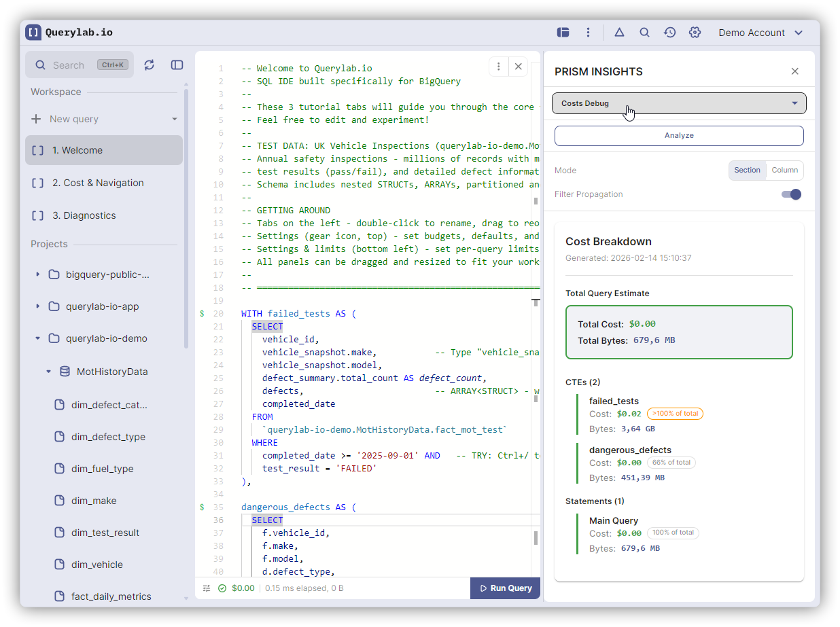Click the Run Query button
Image resolution: width=840 pixels, height=627 pixels.
(505, 588)
